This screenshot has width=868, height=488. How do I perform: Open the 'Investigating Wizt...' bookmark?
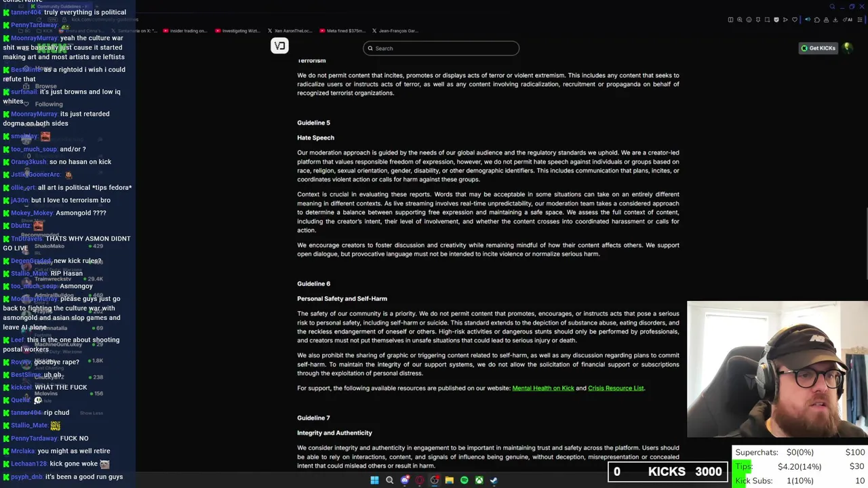click(237, 30)
